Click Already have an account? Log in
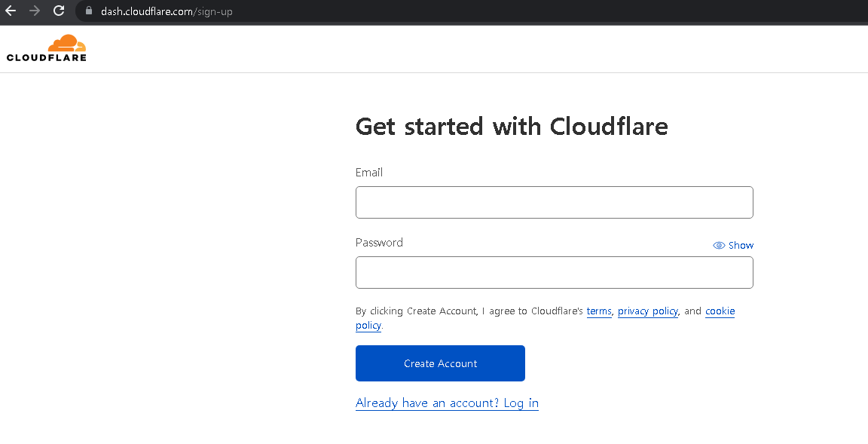868x444 pixels. [447, 403]
